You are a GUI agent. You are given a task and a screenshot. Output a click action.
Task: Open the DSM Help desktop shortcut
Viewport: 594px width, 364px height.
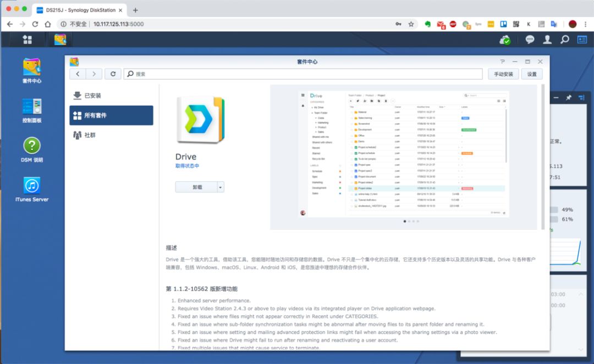pyautogui.click(x=32, y=150)
